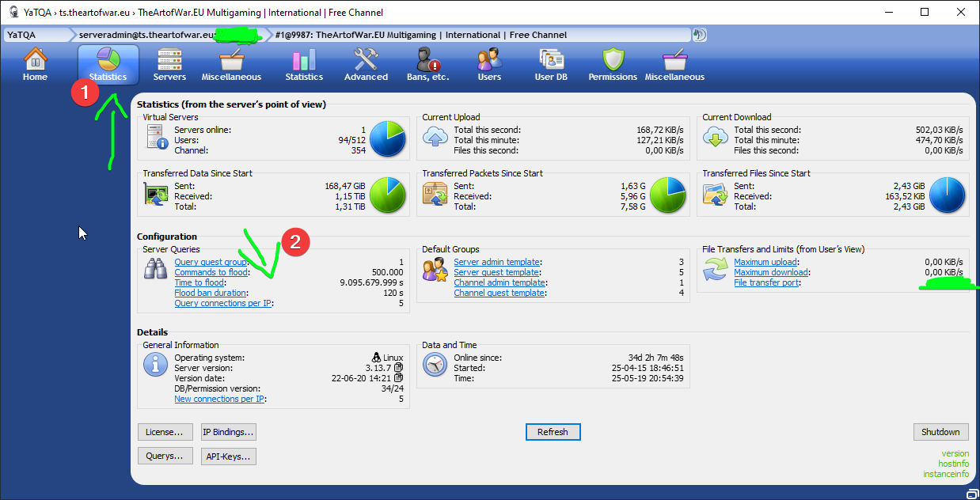Open the Channel guest template link
This screenshot has height=500, width=980.
point(499,293)
